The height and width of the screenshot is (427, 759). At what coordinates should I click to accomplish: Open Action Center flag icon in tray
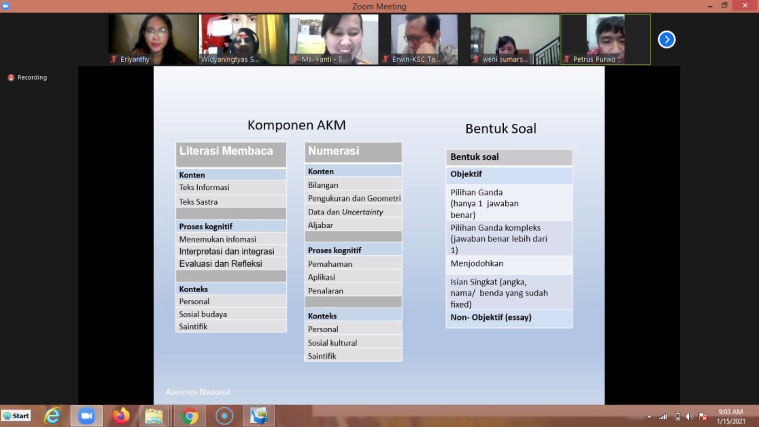702,415
